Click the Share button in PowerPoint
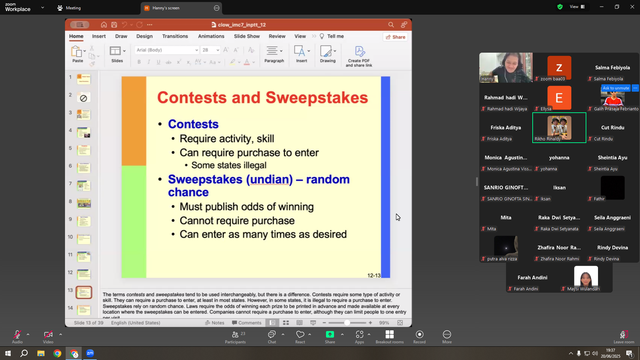This screenshot has height=360, width=640. pyautogui.click(x=396, y=37)
